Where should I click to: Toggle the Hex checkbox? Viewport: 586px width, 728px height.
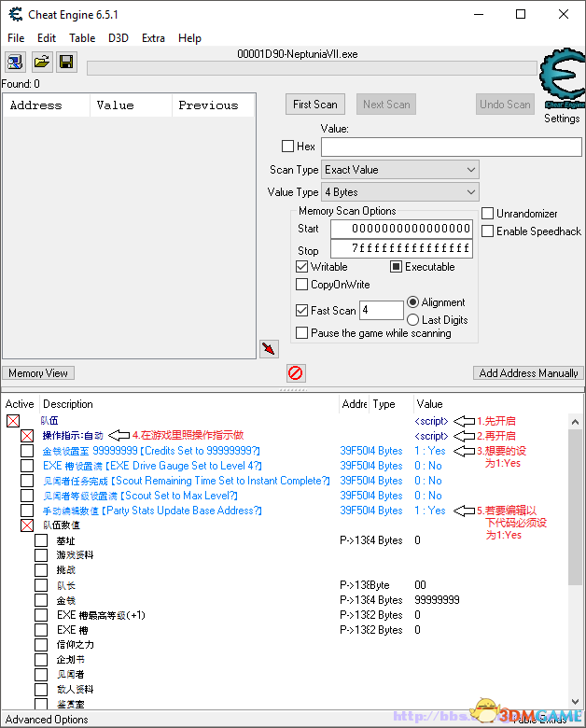pyautogui.click(x=288, y=147)
